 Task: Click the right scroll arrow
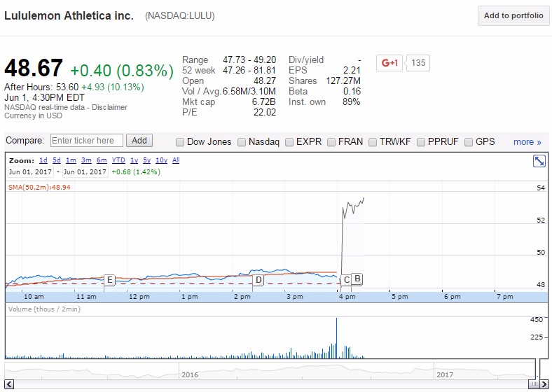click(x=544, y=384)
